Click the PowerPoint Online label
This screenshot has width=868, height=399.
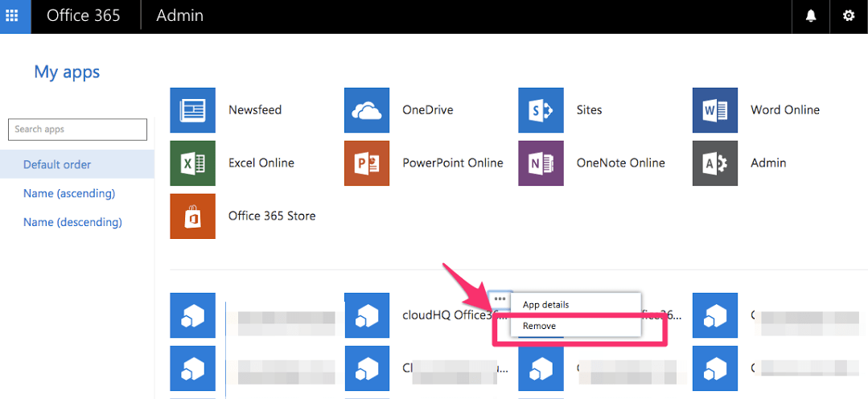[x=453, y=163]
